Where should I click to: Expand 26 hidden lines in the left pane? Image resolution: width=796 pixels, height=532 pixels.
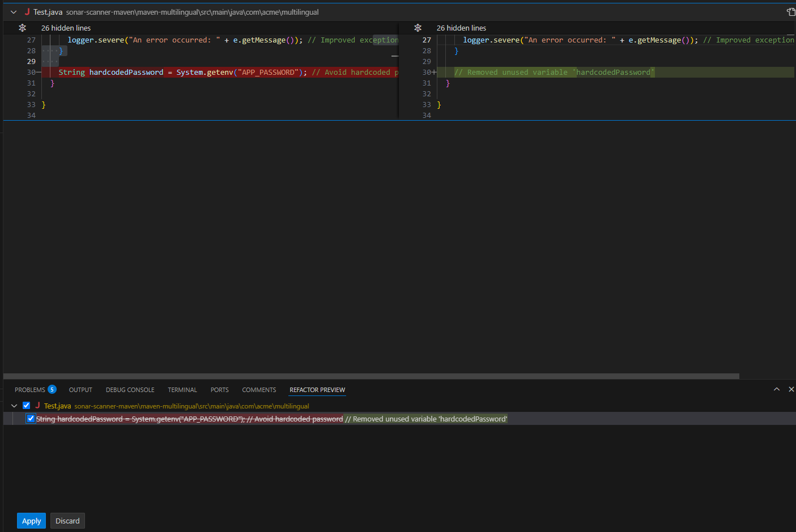click(66, 28)
